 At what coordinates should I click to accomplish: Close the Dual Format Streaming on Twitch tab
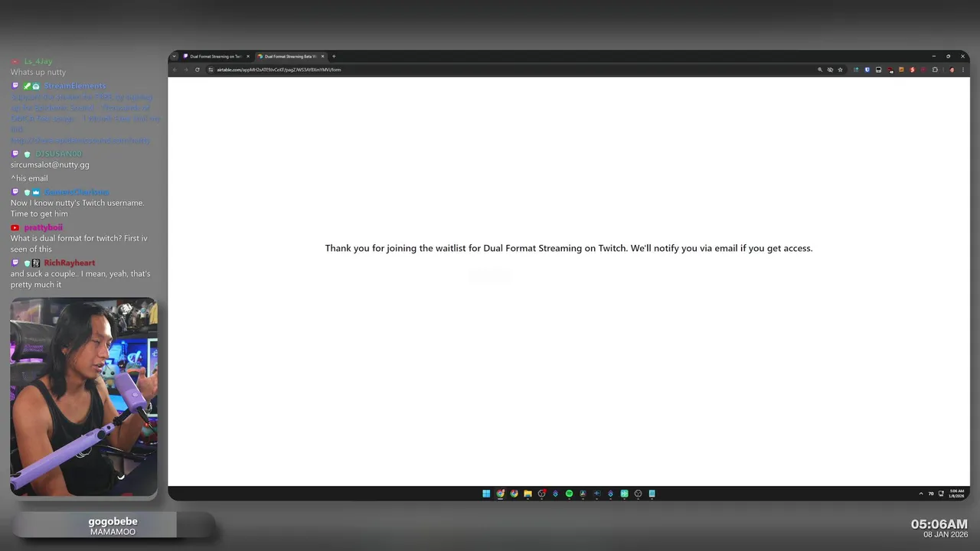[x=248, y=56]
